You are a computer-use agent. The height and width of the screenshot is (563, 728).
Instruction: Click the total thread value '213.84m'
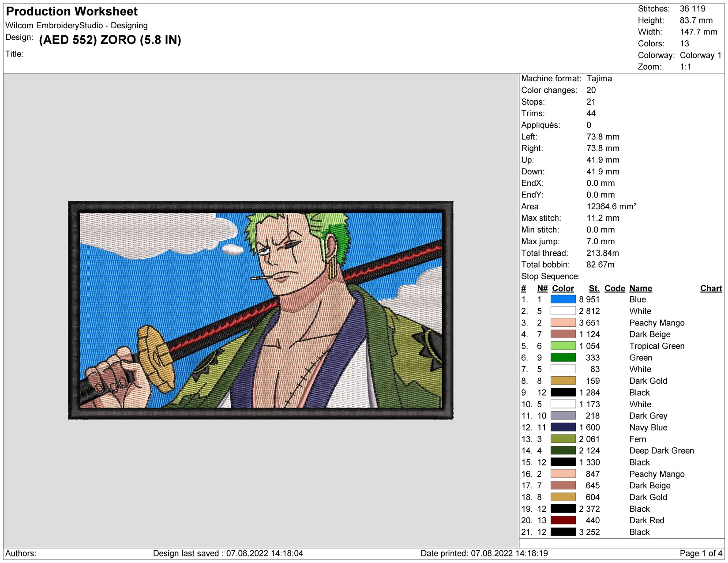[602, 253]
